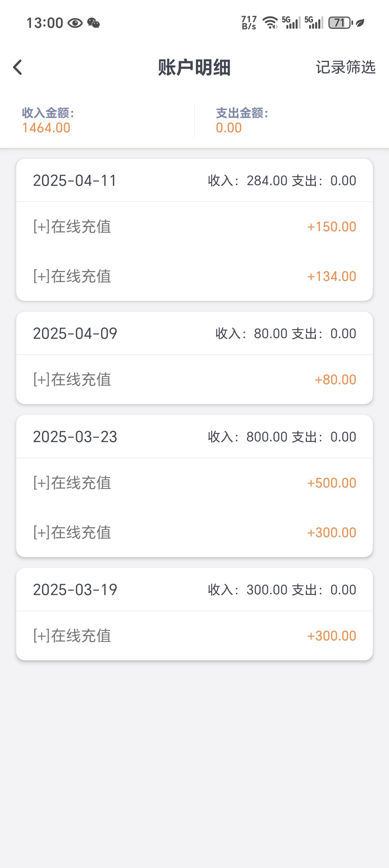Screen dimensions: 389x868
Task: Select the 2025-04-11 date header
Action: [x=75, y=181]
